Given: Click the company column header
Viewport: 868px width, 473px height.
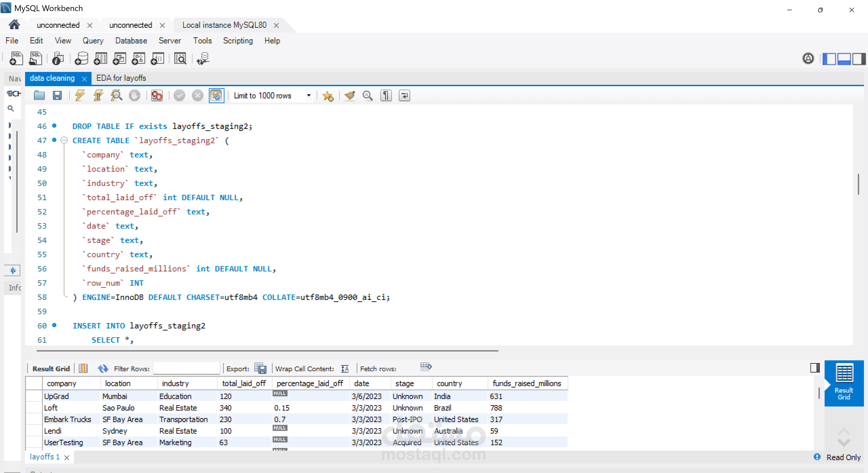Looking at the screenshot, I should tap(62, 383).
